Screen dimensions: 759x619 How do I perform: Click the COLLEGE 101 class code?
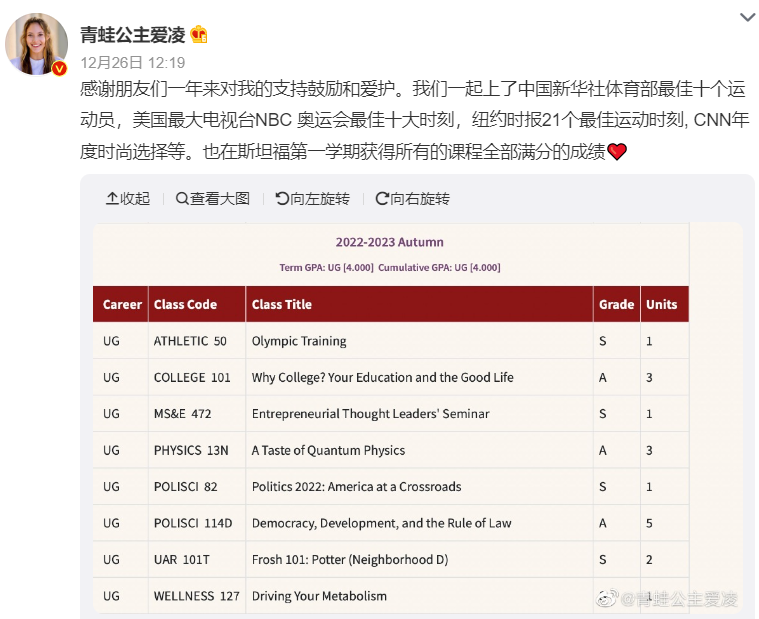[192, 377]
